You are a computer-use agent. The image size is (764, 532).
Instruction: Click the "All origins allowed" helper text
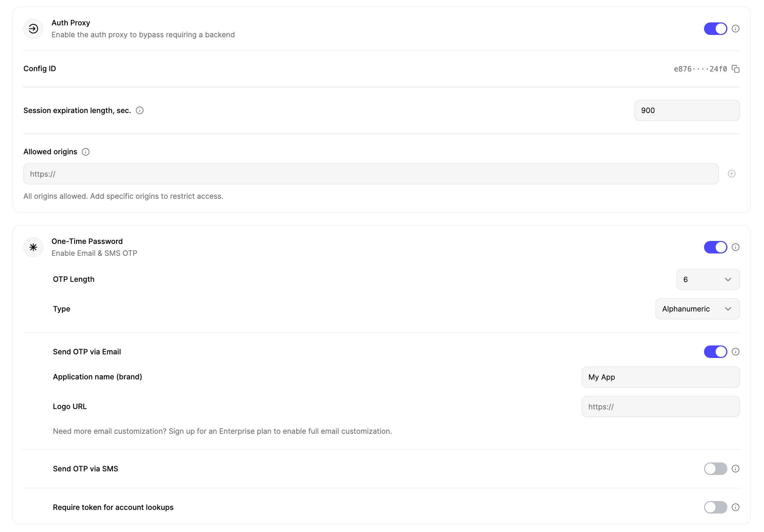point(123,196)
